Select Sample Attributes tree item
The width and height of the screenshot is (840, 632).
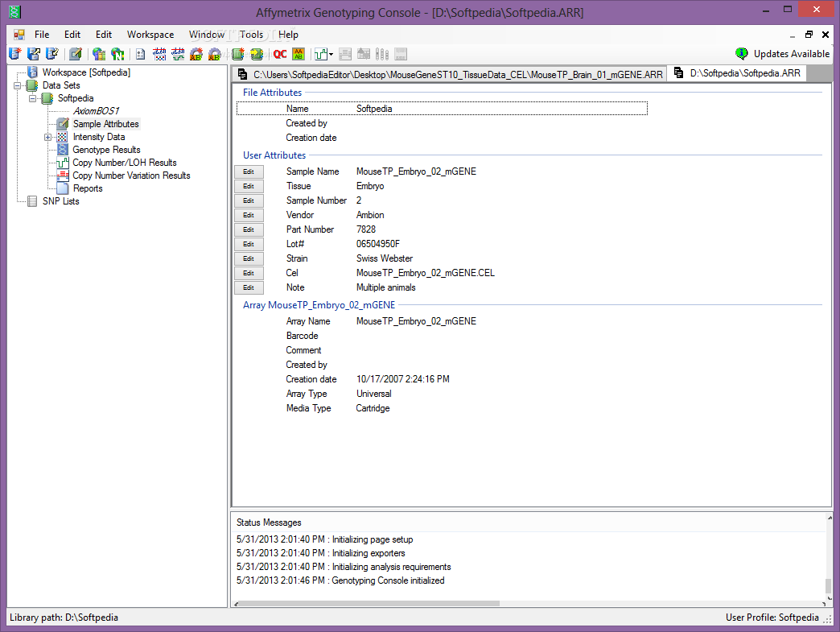[105, 124]
